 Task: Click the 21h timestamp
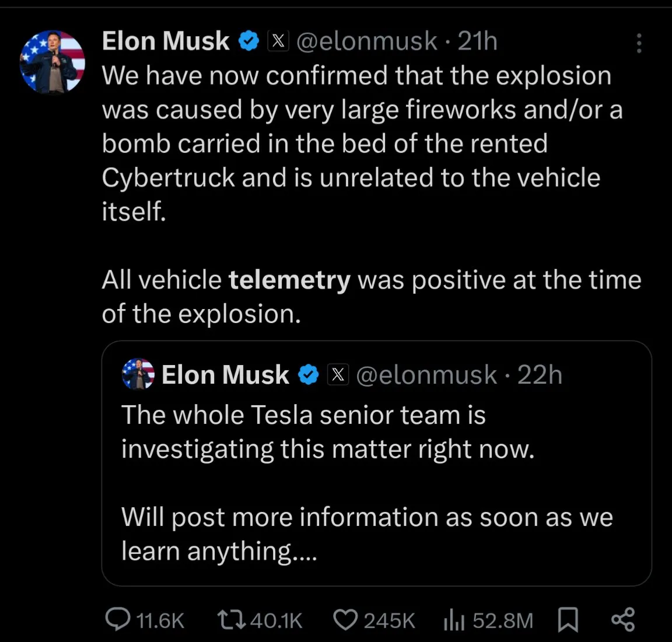[477, 41]
